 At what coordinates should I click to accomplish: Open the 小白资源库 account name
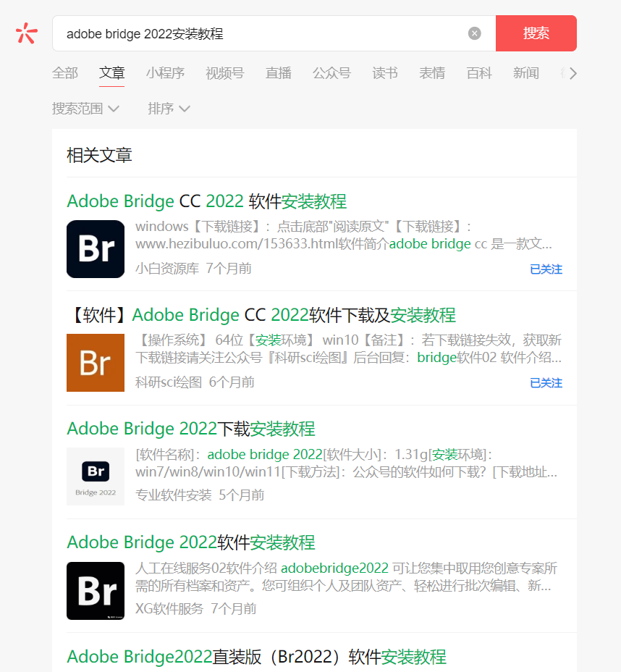(167, 269)
